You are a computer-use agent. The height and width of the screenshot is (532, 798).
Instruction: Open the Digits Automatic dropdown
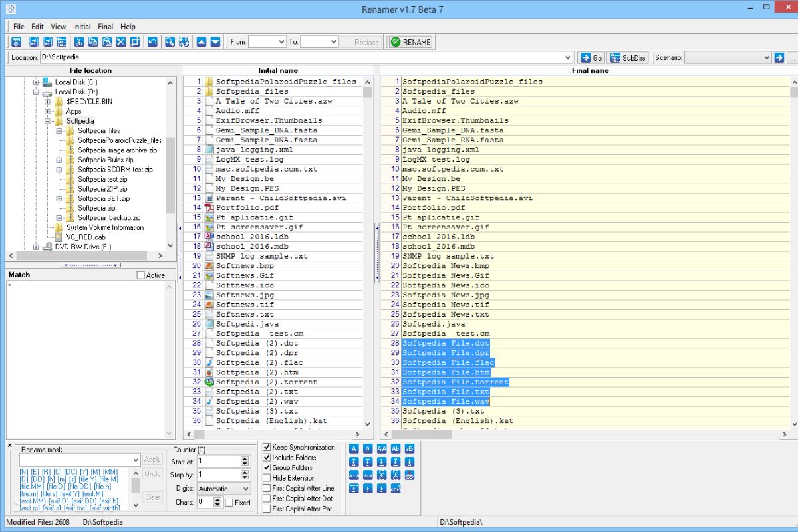click(223, 489)
